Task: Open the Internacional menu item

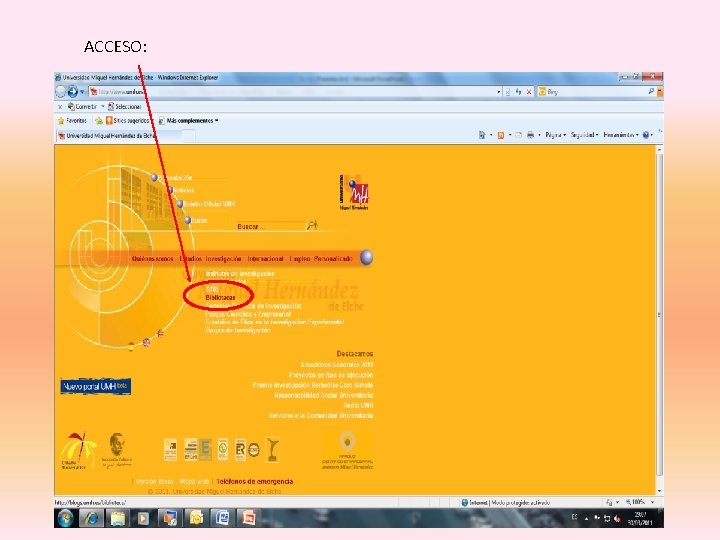Action: 265,259
